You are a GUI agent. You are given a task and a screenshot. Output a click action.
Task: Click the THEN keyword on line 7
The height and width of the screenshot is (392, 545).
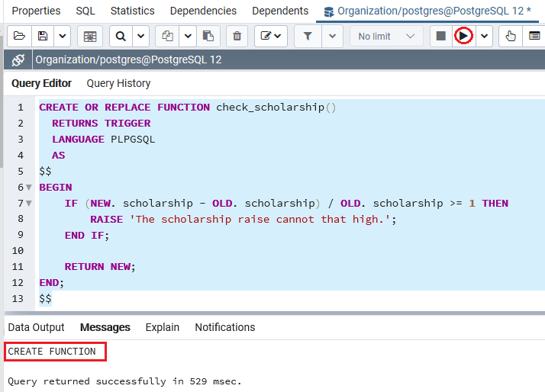pyautogui.click(x=495, y=204)
